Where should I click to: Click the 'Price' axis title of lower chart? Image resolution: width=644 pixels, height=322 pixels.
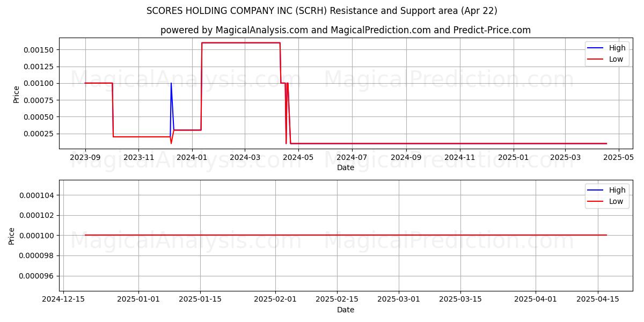pyautogui.click(x=12, y=236)
